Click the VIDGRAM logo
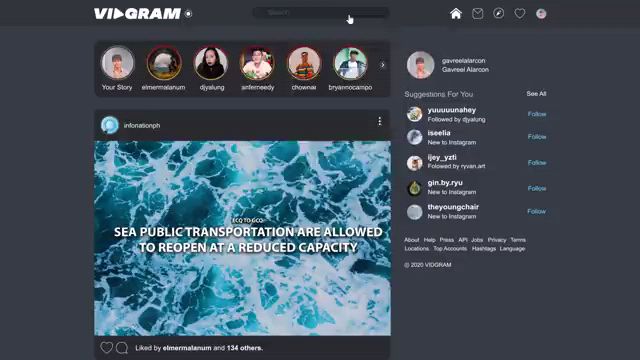This screenshot has width=640, height=360. (x=138, y=13)
